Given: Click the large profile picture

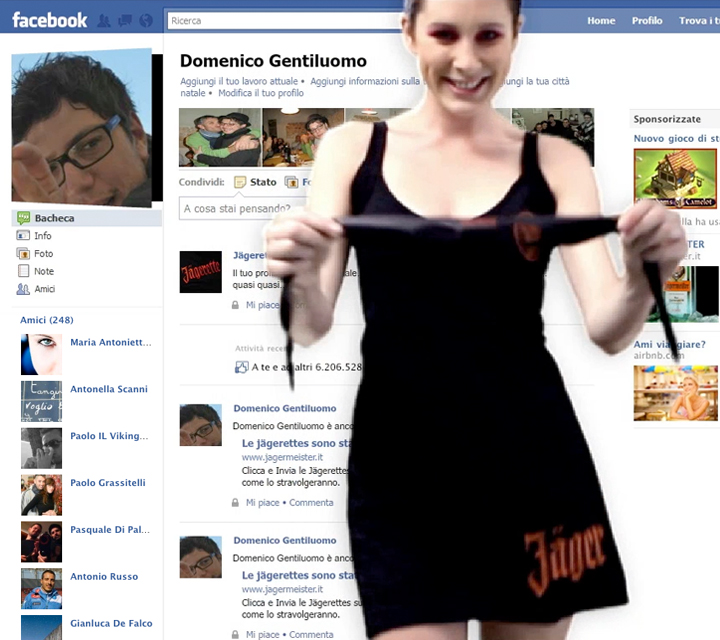Looking at the screenshot, I should 82,128.
